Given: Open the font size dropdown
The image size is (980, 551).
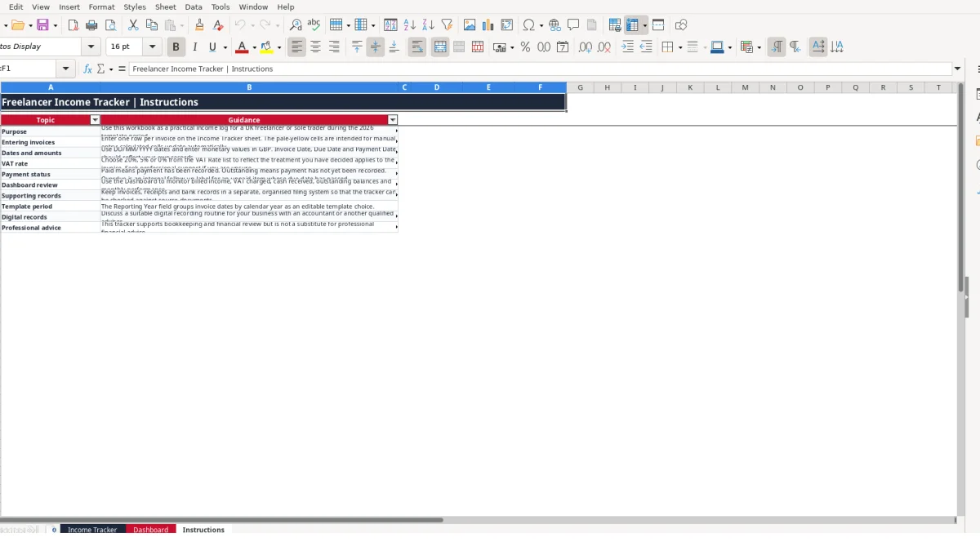Looking at the screenshot, I should tap(152, 47).
